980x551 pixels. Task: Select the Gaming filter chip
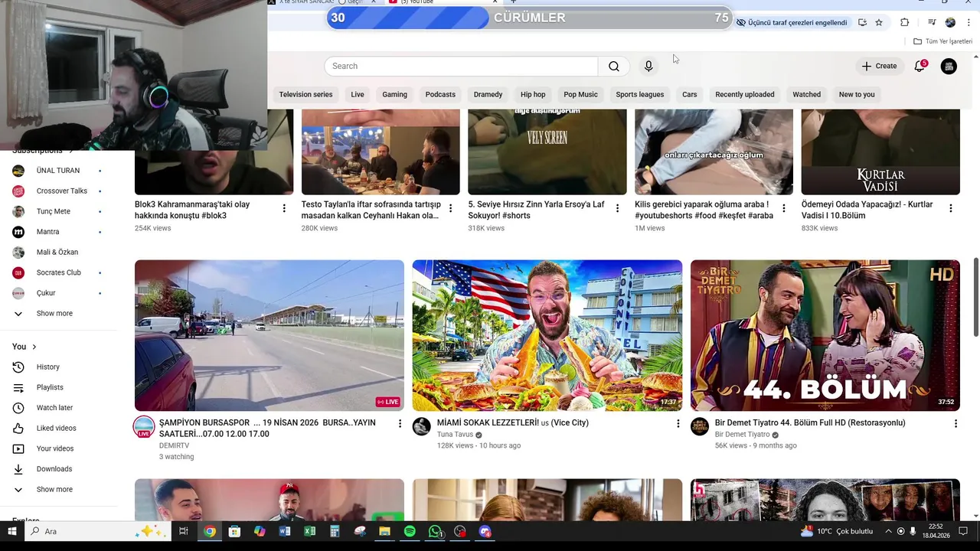pyautogui.click(x=394, y=95)
